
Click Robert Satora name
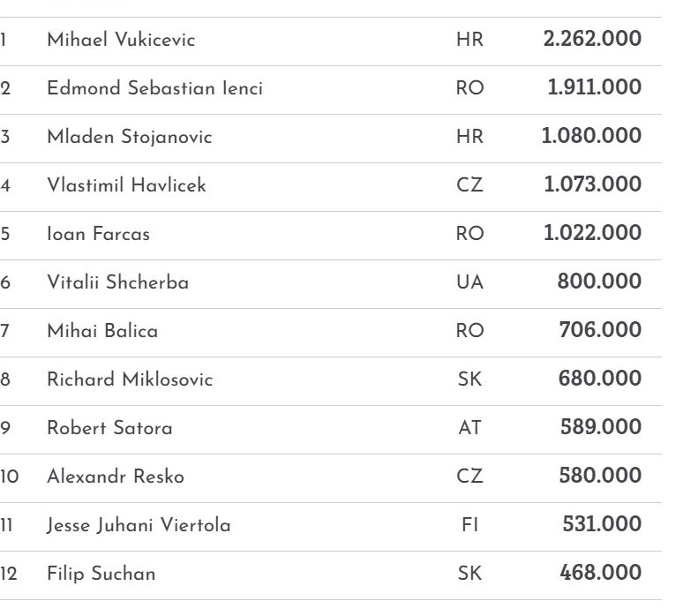(x=109, y=428)
